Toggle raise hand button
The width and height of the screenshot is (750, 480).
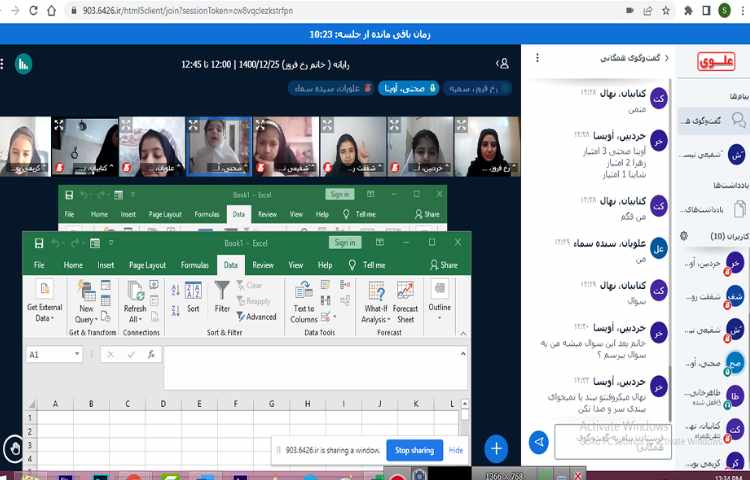coord(13,449)
